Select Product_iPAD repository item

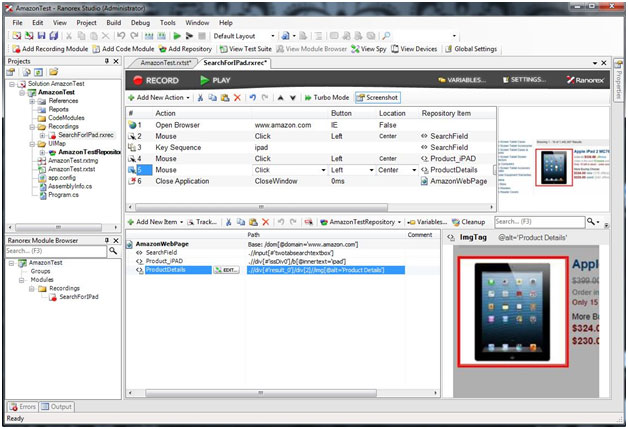tap(164, 261)
